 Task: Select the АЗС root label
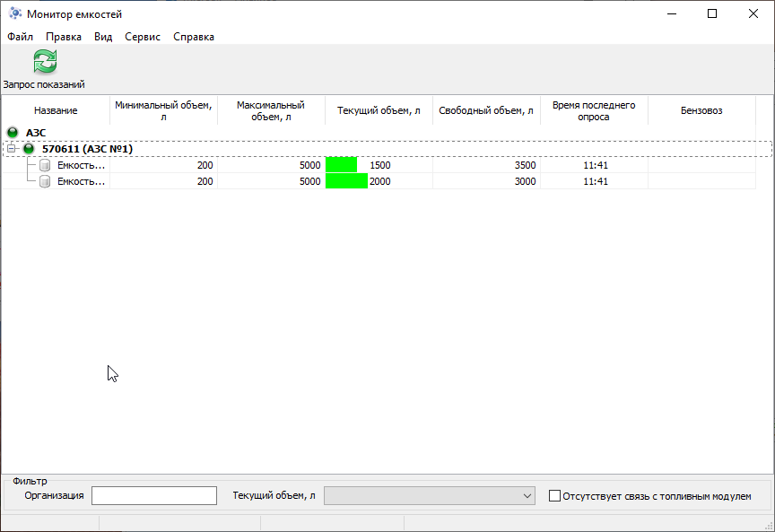coord(36,133)
